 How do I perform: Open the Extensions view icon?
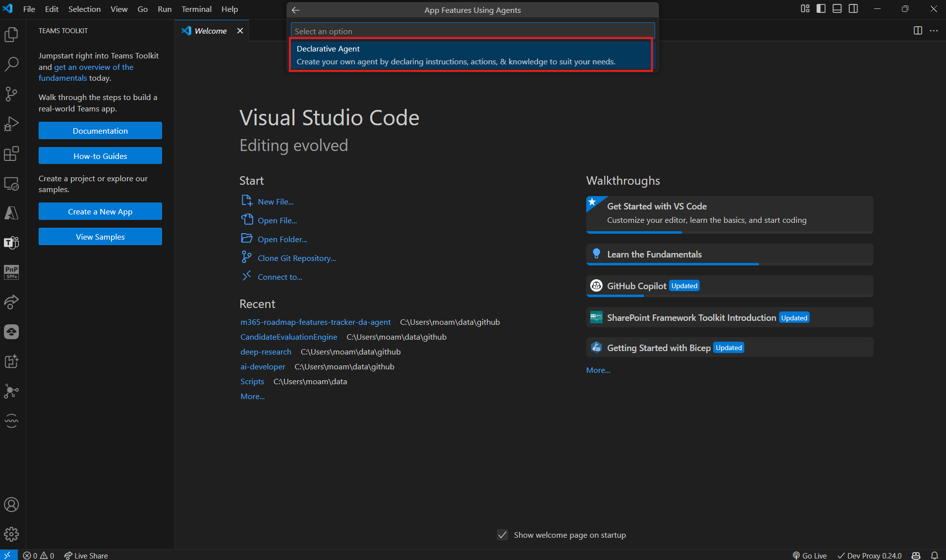pos(11,153)
